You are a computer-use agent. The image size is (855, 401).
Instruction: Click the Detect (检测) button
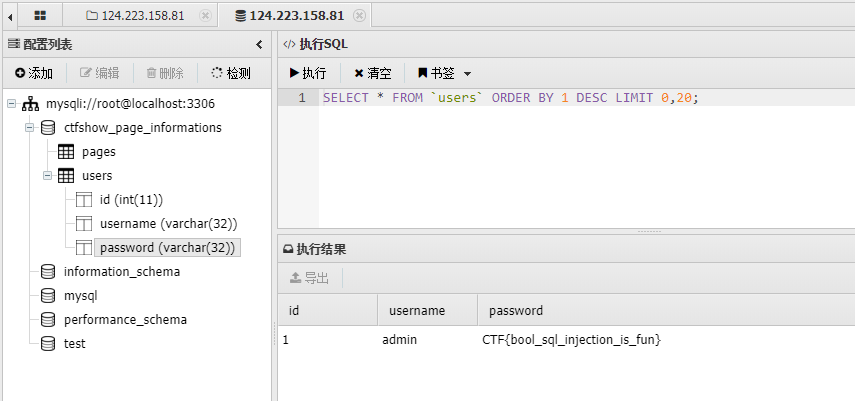(x=231, y=73)
